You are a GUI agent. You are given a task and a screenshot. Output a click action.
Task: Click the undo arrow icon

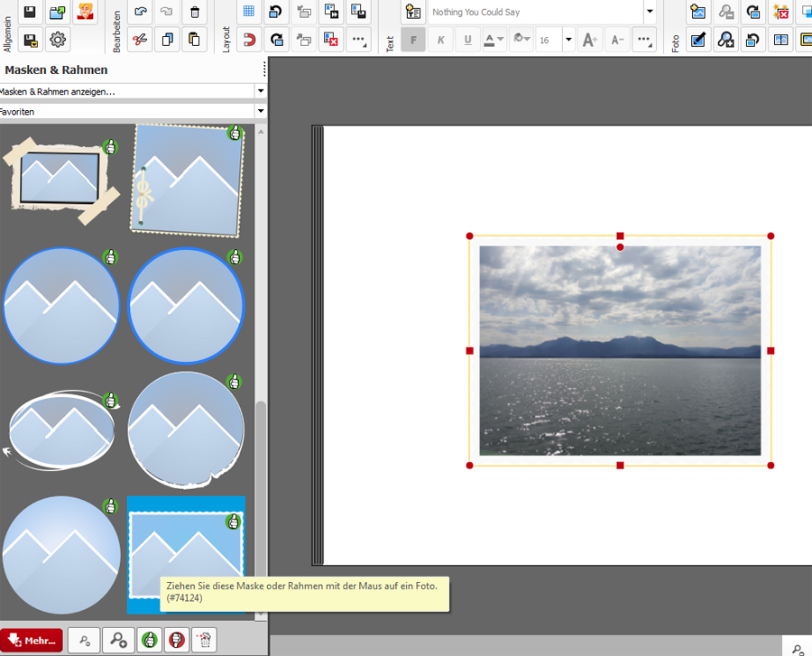[x=140, y=12]
